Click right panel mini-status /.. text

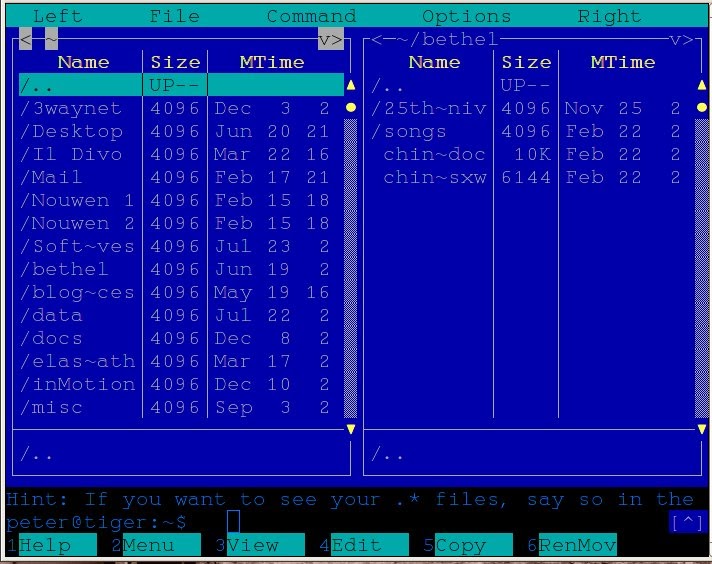[x=387, y=454]
